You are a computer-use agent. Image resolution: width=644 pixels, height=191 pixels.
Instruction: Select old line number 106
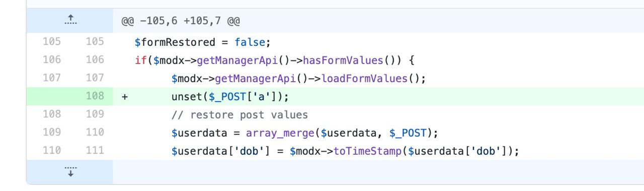pyautogui.click(x=52, y=60)
